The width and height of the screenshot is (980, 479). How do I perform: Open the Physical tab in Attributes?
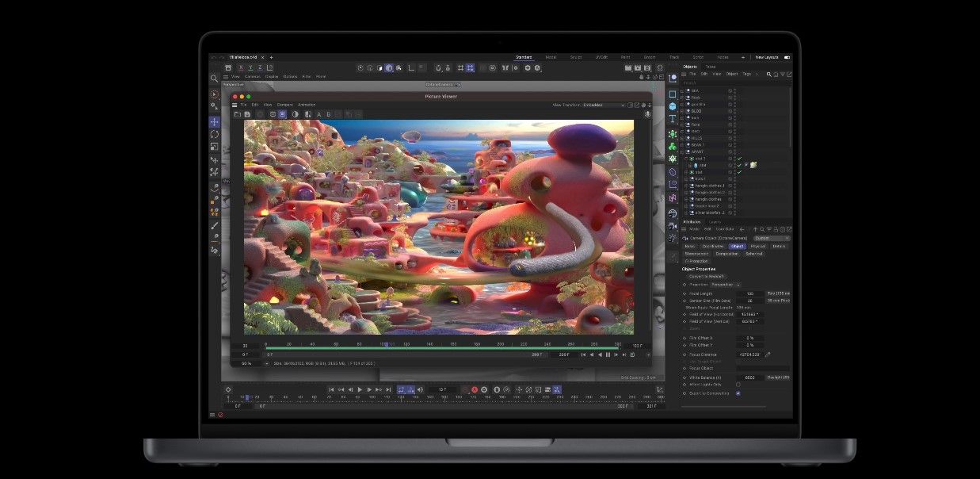[x=758, y=246]
